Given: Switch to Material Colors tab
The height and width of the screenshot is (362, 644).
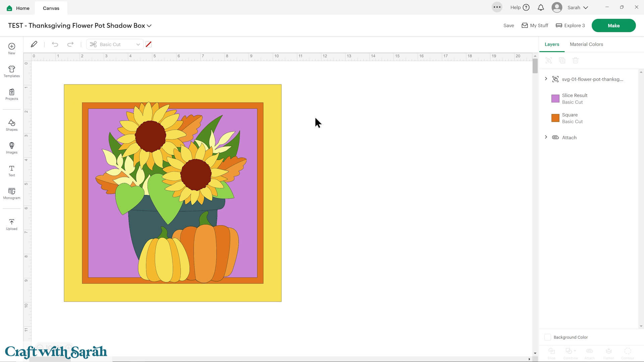Looking at the screenshot, I should click(x=586, y=44).
